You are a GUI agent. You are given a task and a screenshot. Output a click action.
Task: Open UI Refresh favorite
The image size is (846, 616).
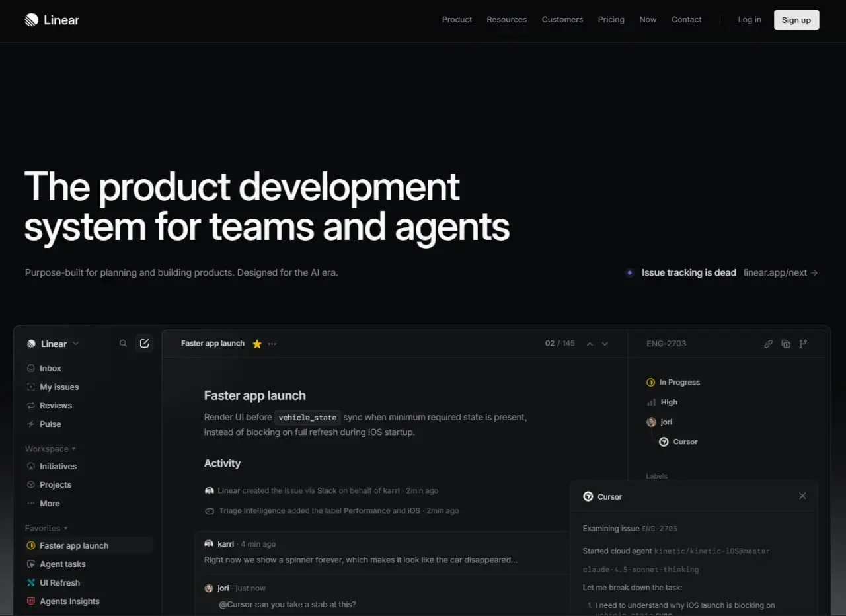click(x=53, y=582)
